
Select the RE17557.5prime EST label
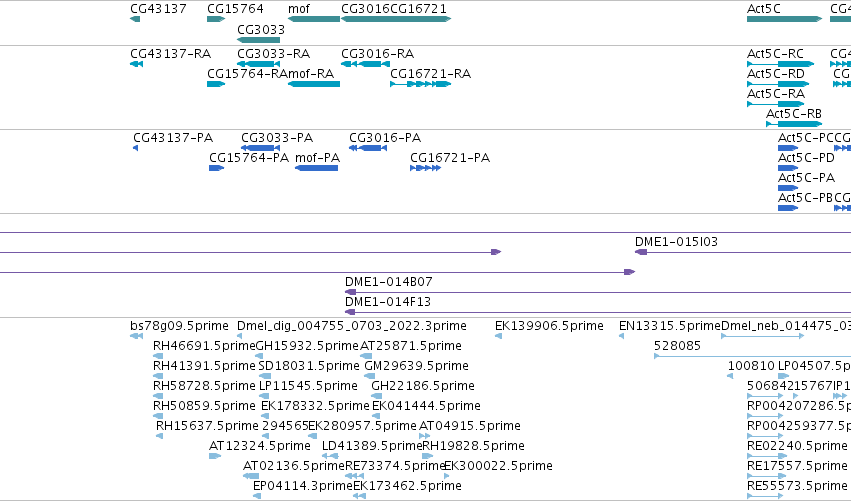coord(797,467)
